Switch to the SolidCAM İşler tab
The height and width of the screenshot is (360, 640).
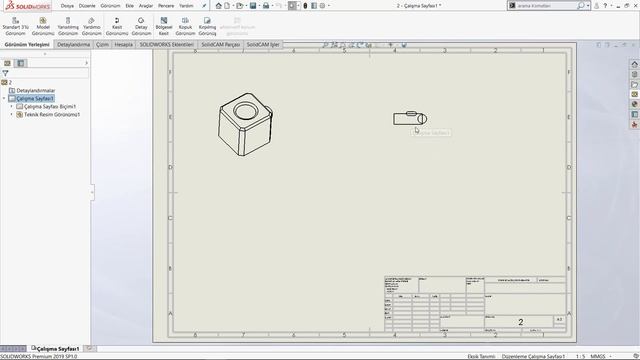(x=263, y=44)
